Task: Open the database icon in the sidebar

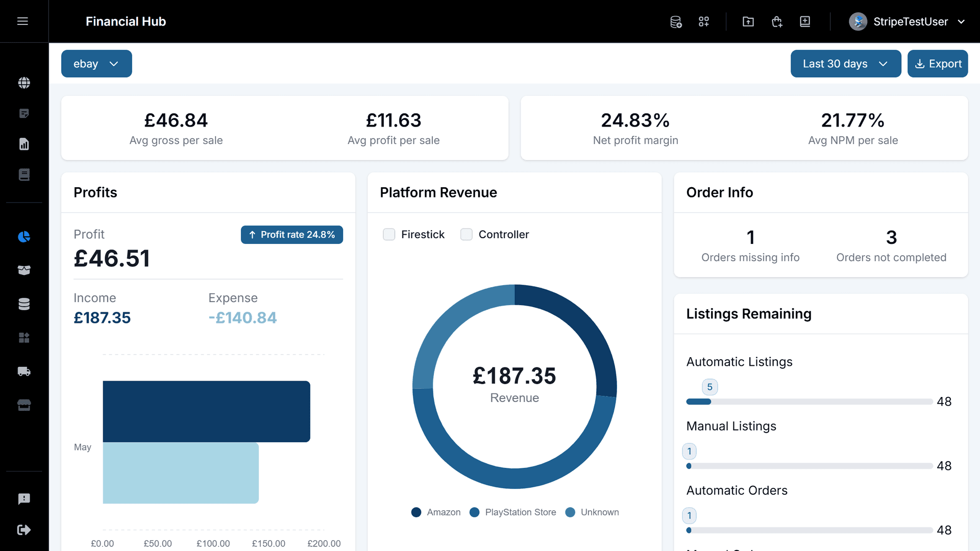Action: (x=24, y=304)
